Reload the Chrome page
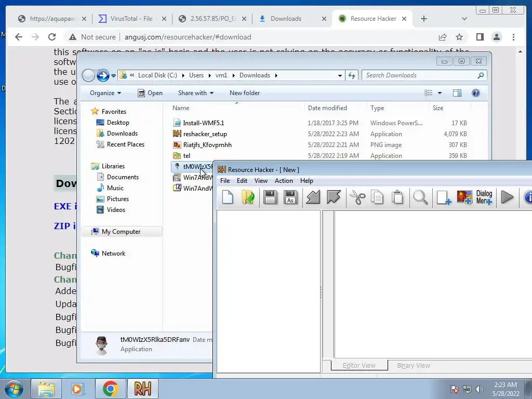 [51, 37]
